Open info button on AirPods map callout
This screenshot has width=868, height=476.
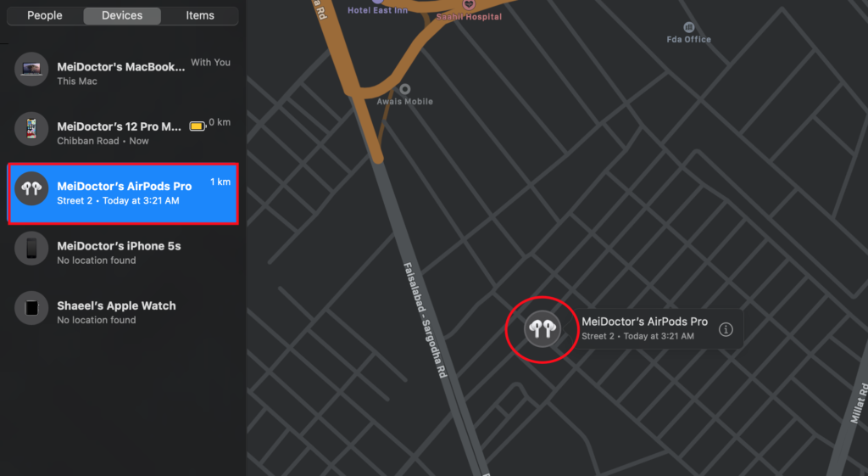pyautogui.click(x=726, y=329)
